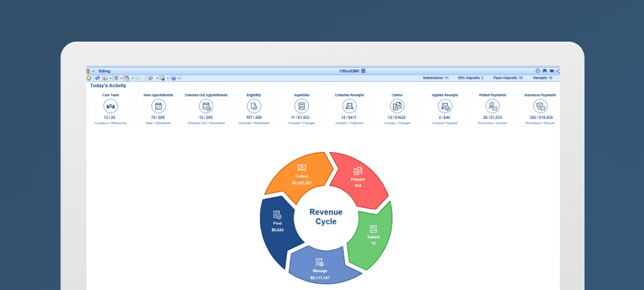The height and width of the screenshot is (290, 644).
Task: Click the Revenue Cycle center label
Action: [x=326, y=217]
